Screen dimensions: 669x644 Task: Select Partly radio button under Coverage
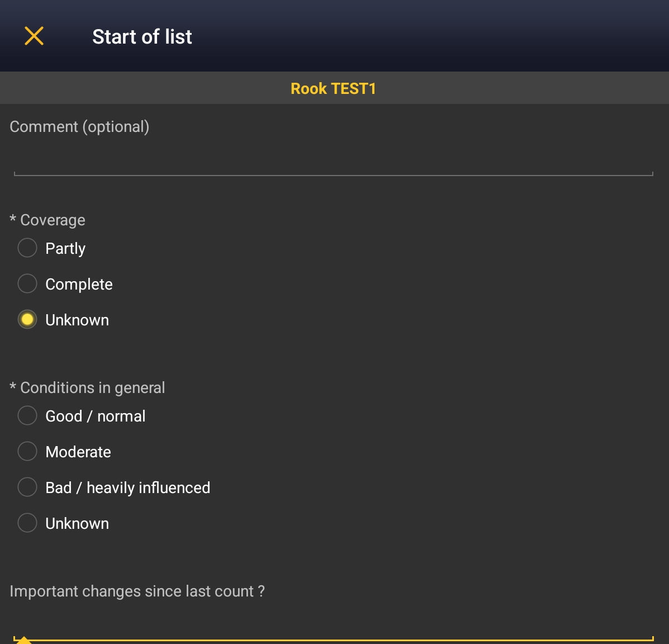(27, 248)
